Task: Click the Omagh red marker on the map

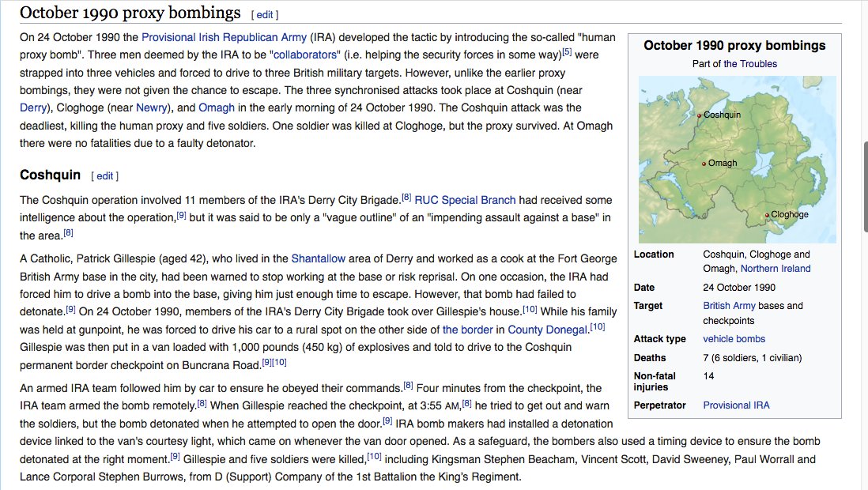Action: click(704, 164)
